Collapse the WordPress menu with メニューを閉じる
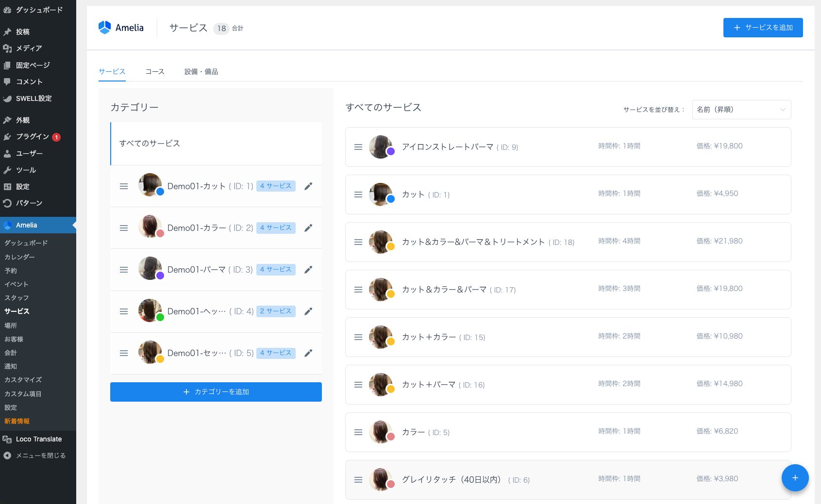 pyautogui.click(x=40, y=455)
